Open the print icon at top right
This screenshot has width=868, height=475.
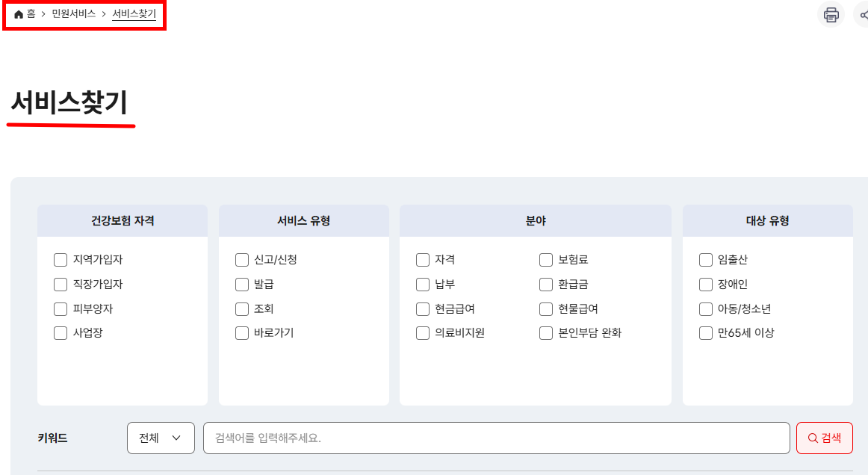coord(831,14)
